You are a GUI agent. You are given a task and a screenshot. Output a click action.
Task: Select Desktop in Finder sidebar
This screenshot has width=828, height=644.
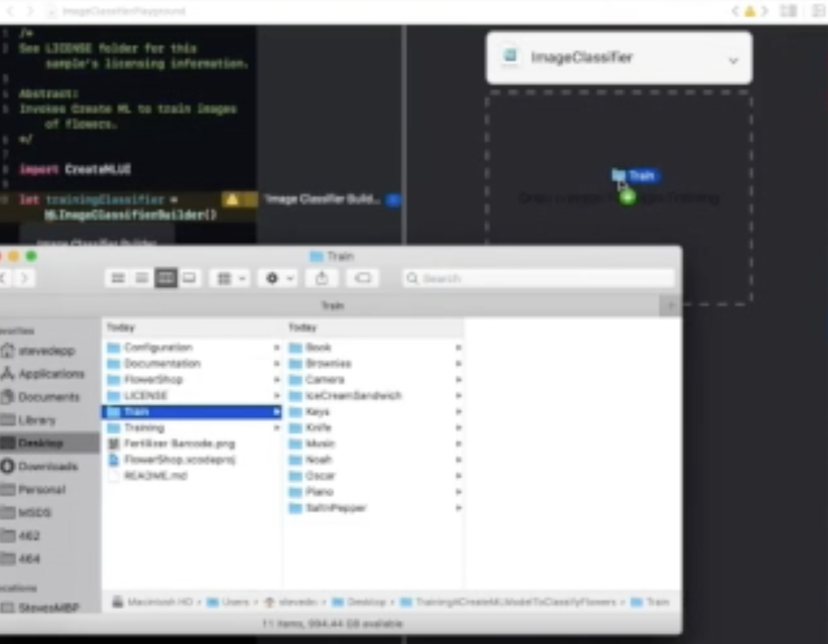[x=50, y=443]
